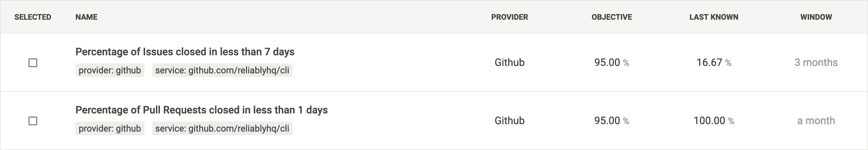Image resolution: width=868 pixels, height=150 pixels.
Task: Click the 16.67 % last known value
Action: click(714, 62)
